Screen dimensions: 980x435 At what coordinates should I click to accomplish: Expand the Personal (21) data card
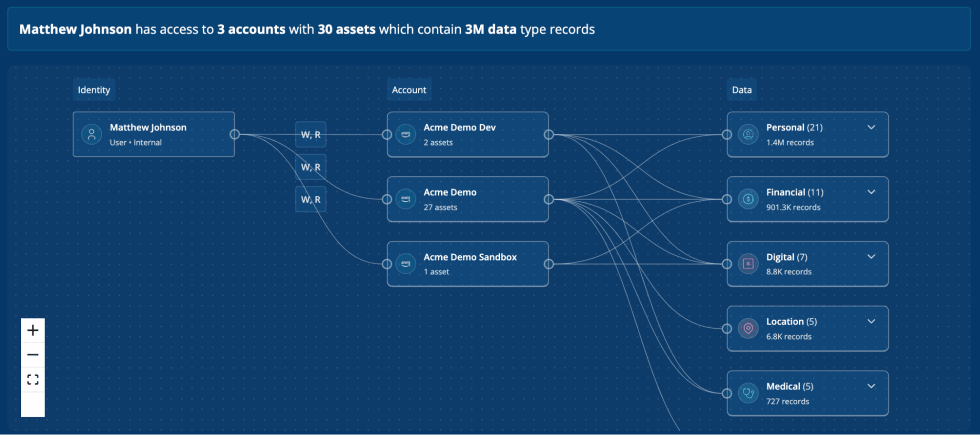pyautogui.click(x=871, y=127)
